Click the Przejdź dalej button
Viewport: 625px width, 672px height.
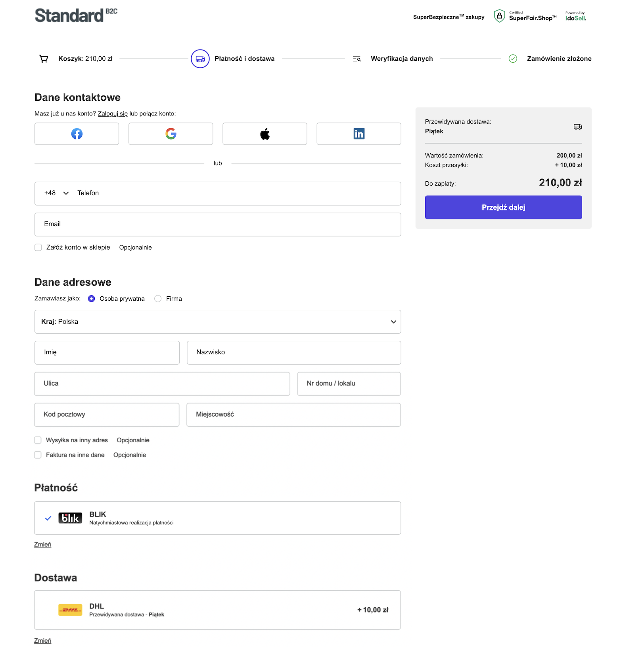point(503,207)
